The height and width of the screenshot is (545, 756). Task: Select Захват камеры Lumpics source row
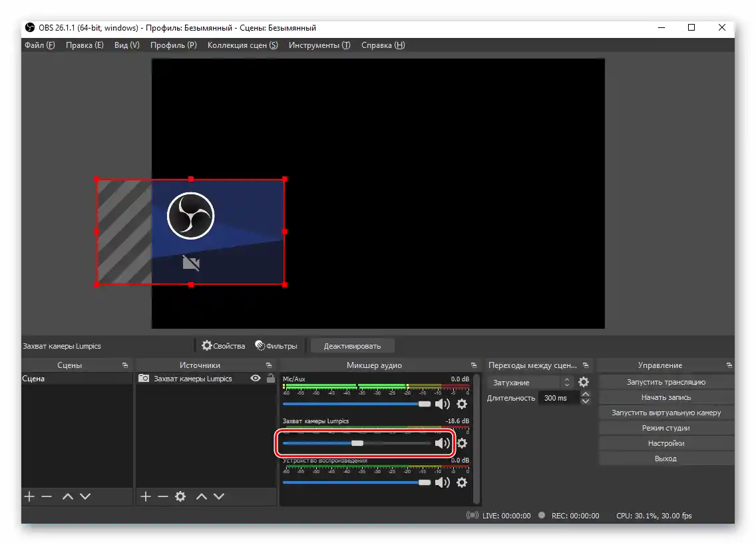[x=206, y=379]
